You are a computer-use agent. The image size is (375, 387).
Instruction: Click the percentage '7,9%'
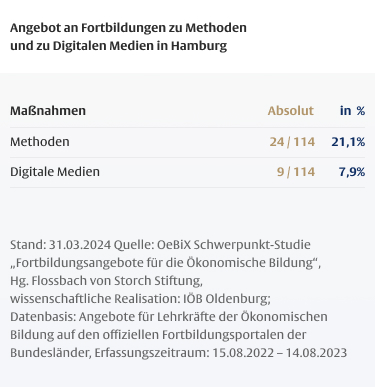click(x=352, y=172)
